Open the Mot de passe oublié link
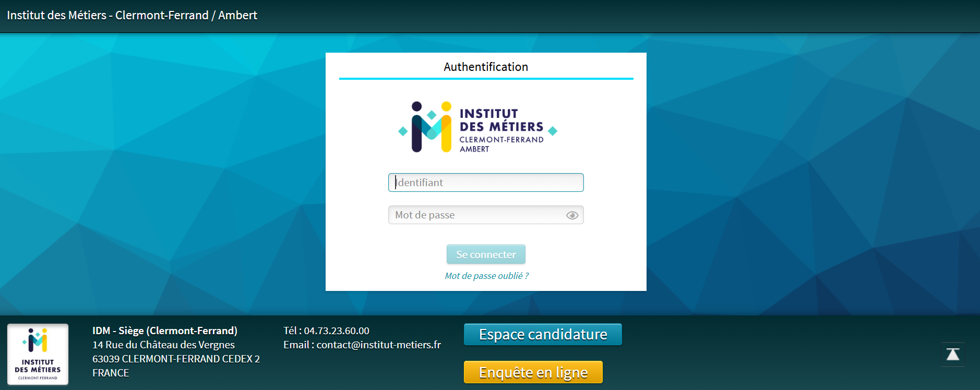Viewport: 980px width, 390px height. pos(486,276)
